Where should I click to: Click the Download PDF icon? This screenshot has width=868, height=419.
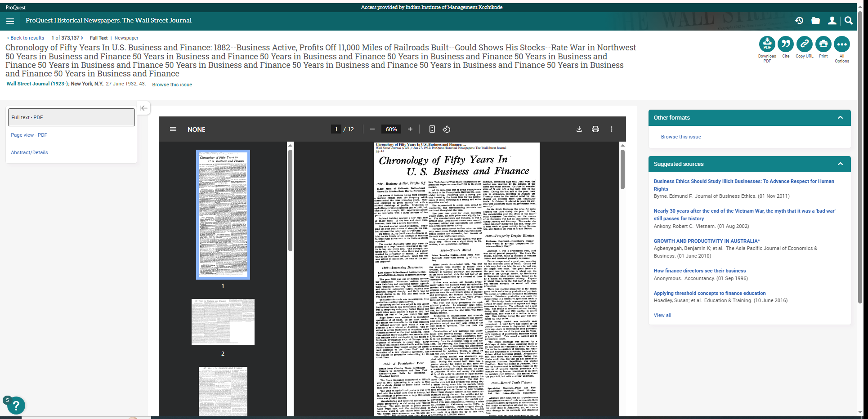[x=767, y=44]
